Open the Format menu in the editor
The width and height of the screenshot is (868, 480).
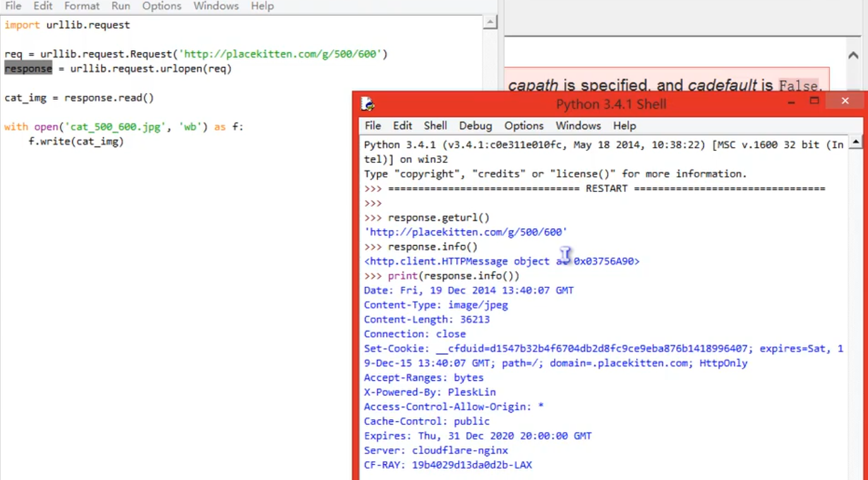pos(81,6)
